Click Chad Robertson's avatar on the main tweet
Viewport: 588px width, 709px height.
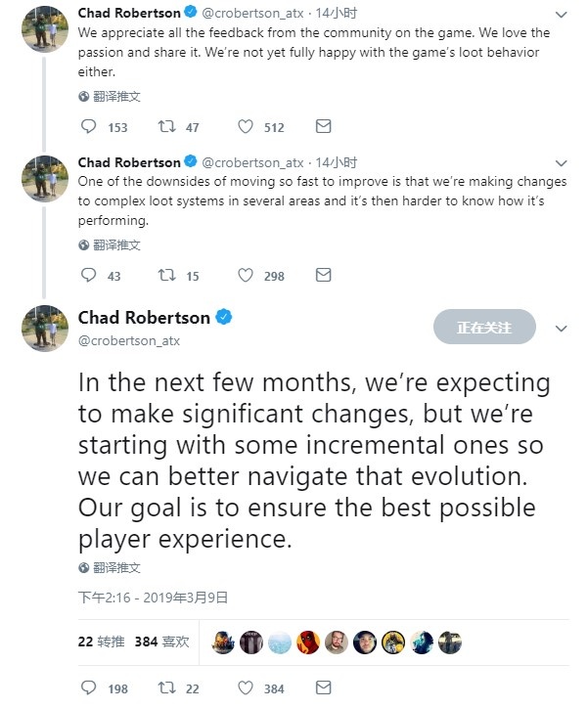pos(45,329)
